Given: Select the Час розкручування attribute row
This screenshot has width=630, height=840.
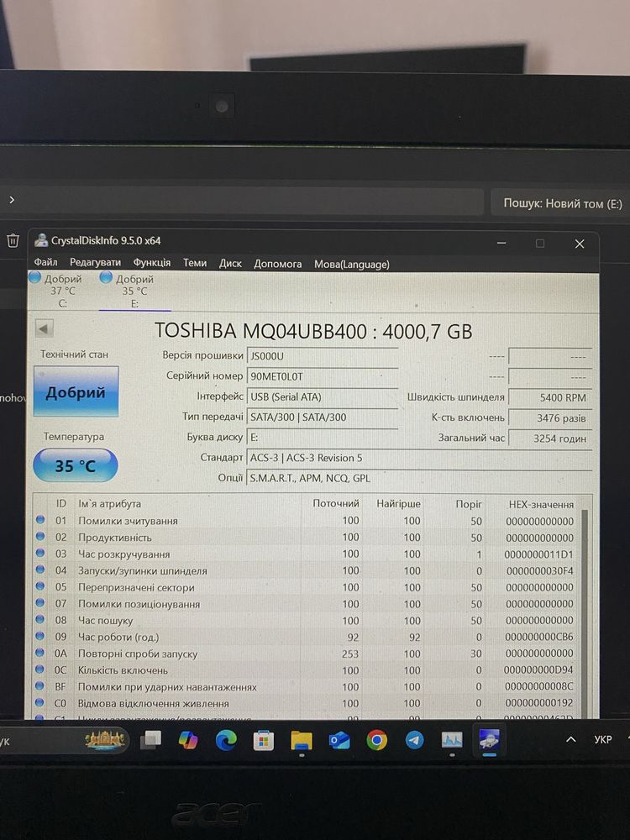Looking at the screenshot, I should coord(307,554).
